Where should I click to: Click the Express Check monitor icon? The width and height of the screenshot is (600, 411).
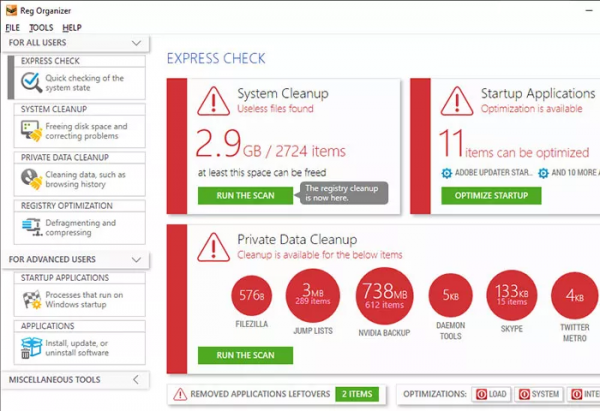pyautogui.click(x=31, y=83)
